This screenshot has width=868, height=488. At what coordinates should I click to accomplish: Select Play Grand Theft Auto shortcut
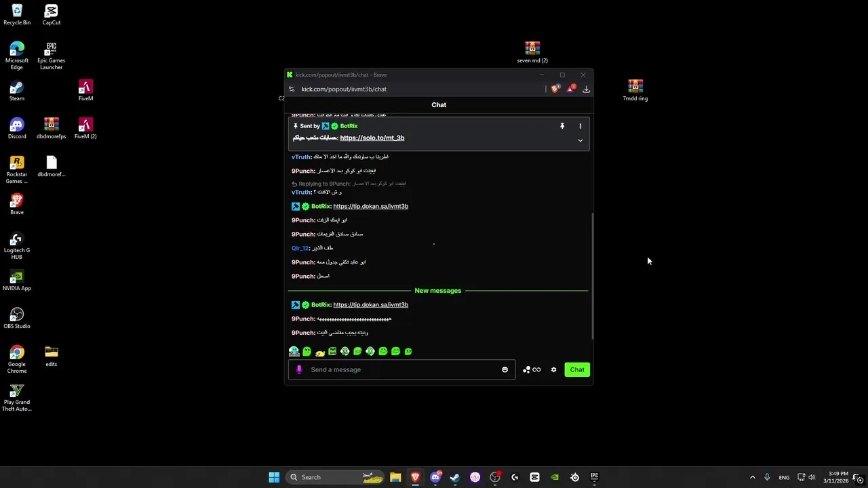tap(17, 398)
